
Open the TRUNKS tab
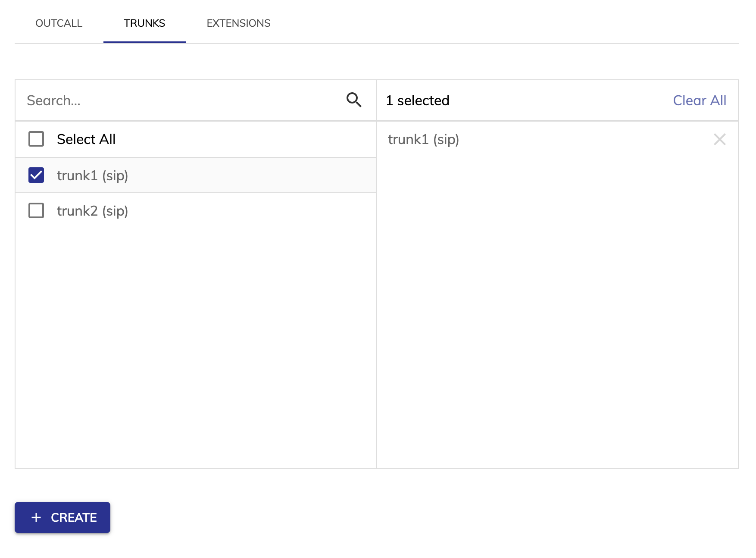(144, 23)
